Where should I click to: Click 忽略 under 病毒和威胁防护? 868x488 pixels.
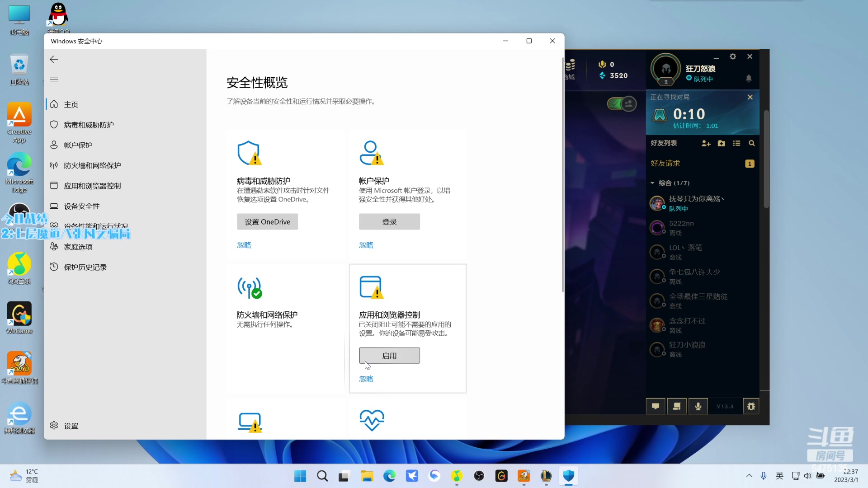coord(244,245)
